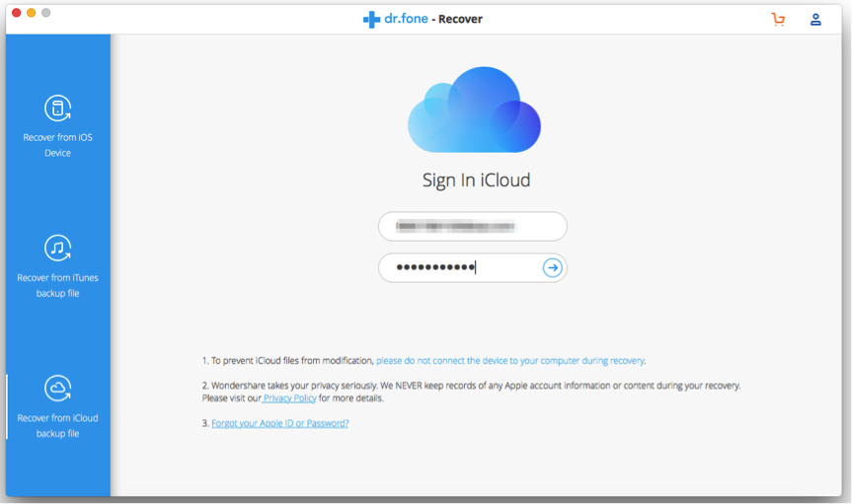This screenshot has width=852, height=504.
Task: Focus the password input field
Action: coord(473,267)
